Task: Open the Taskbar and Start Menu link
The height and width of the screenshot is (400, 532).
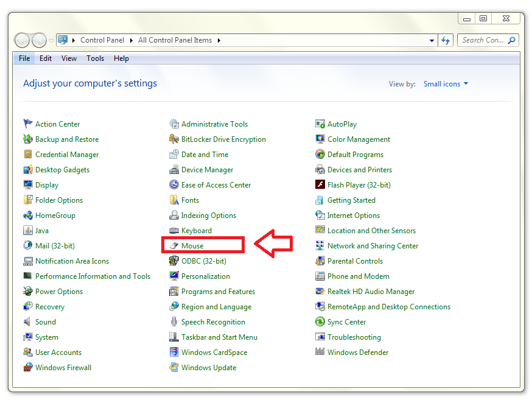Action: 219,337
